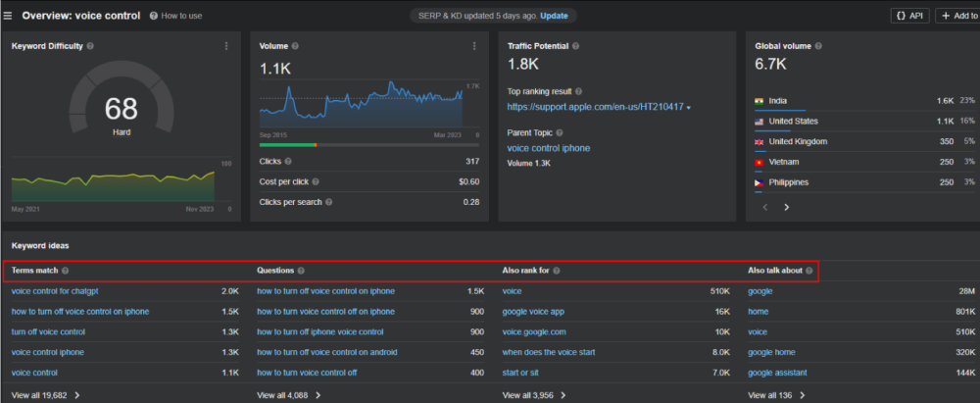This screenshot has width=980, height=403.
Task: Expand View all 4,088 questions
Action: 289,395
